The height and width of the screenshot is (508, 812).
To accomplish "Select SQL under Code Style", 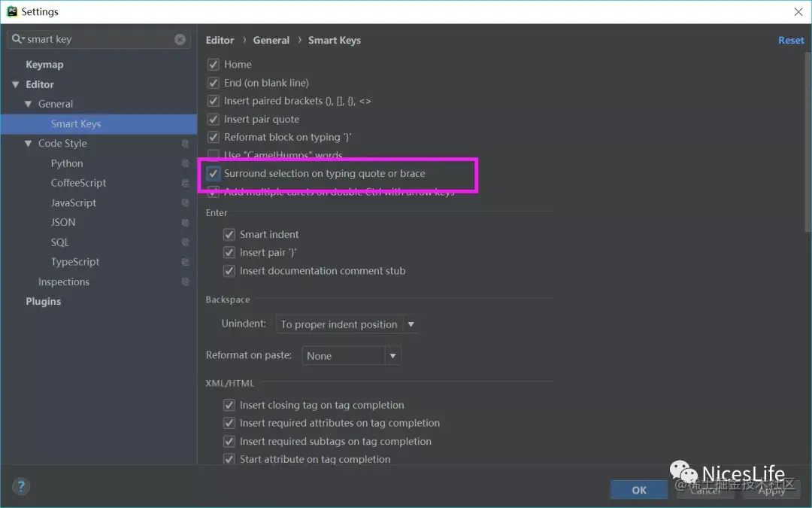I will pyautogui.click(x=59, y=242).
